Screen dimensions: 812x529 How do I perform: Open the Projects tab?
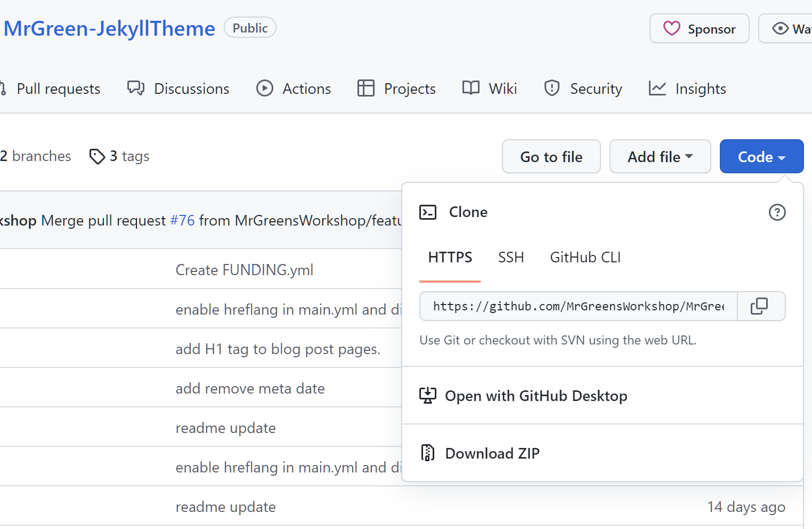397,89
